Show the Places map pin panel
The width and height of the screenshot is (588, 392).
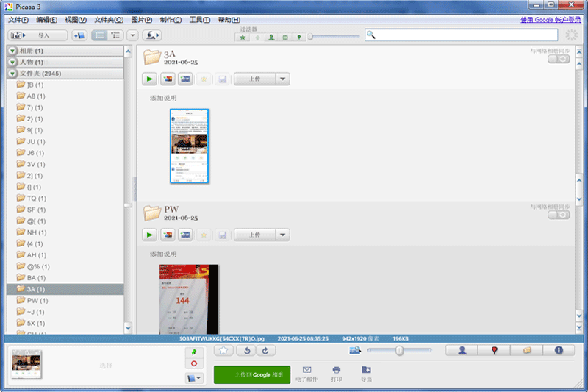pyautogui.click(x=494, y=351)
